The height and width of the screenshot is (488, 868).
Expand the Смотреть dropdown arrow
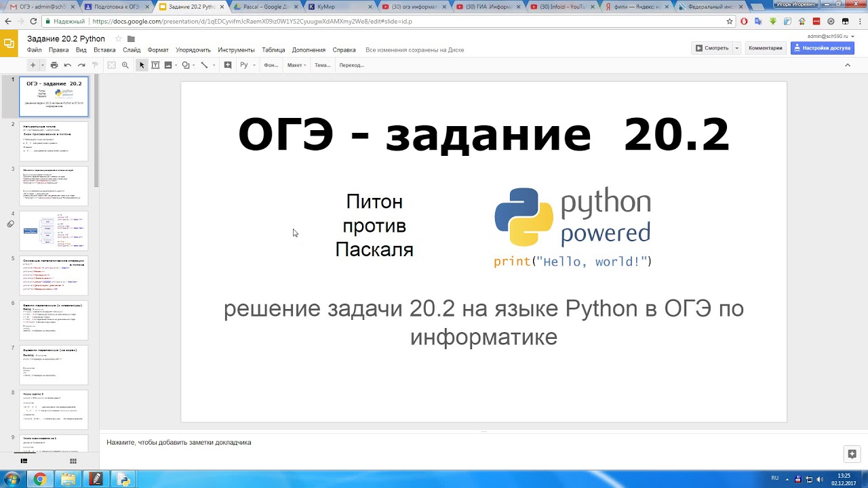click(736, 48)
